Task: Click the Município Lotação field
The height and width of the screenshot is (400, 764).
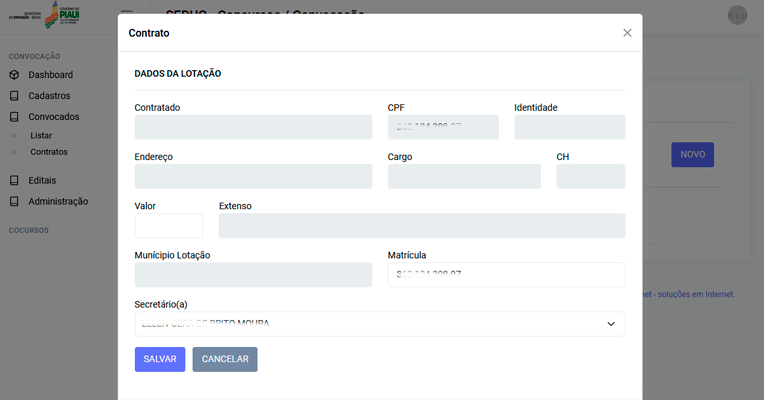Action: click(x=253, y=275)
